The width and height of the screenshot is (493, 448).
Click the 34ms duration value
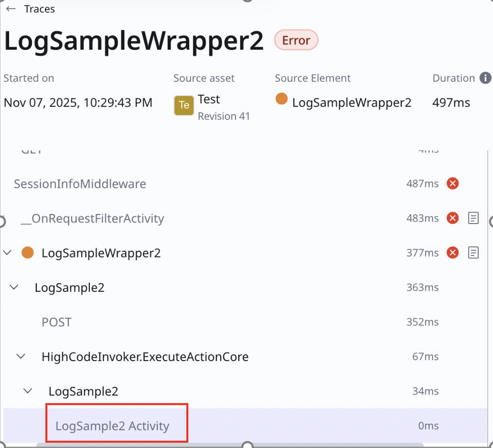(x=425, y=391)
